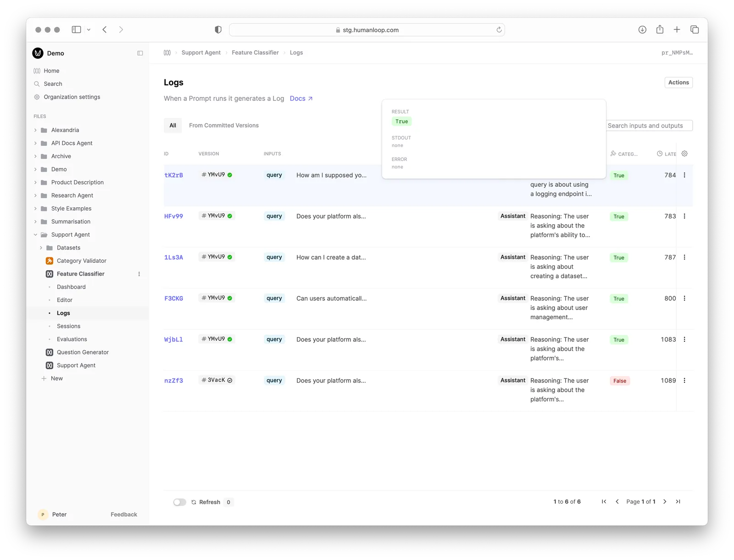
Task: Expand the Alexandria folder
Action: point(35,130)
